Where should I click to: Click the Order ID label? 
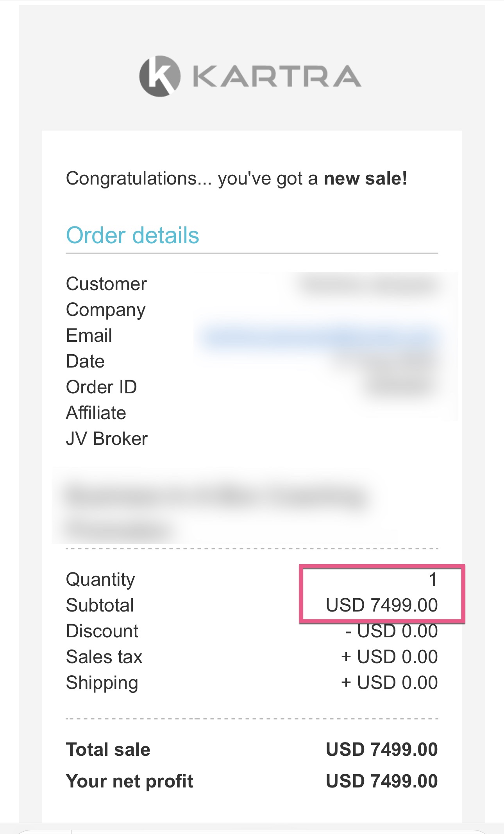[x=101, y=387]
